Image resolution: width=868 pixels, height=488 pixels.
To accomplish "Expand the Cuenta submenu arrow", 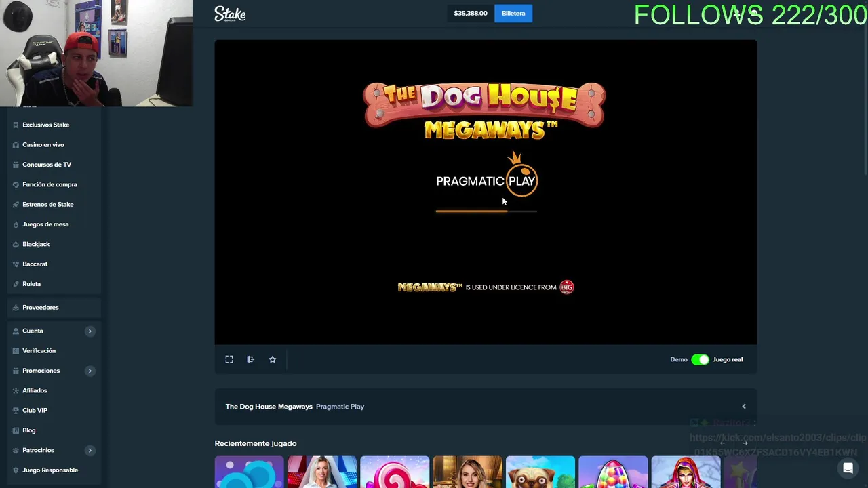I will pyautogui.click(x=90, y=331).
